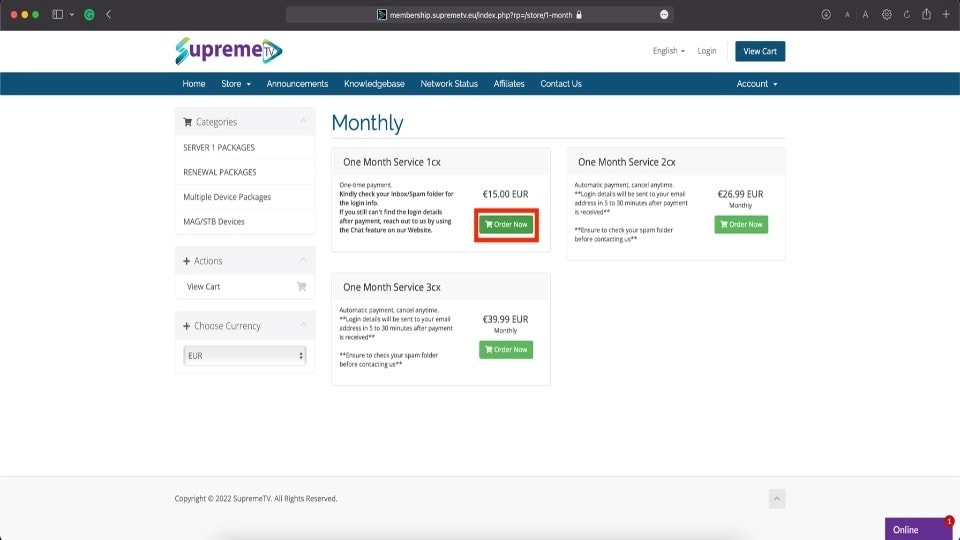This screenshot has height=540, width=960.
Task: Click the Grammarly extension icon
Action: (x=89, y=14)
